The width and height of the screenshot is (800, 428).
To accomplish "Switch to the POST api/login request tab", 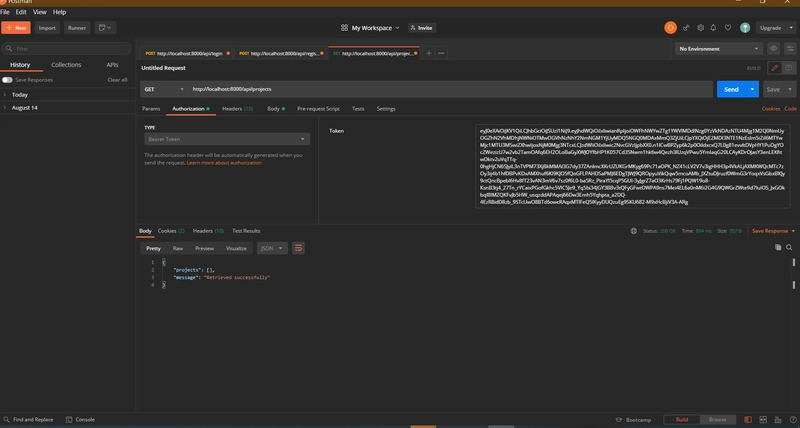I will [187, 53].
